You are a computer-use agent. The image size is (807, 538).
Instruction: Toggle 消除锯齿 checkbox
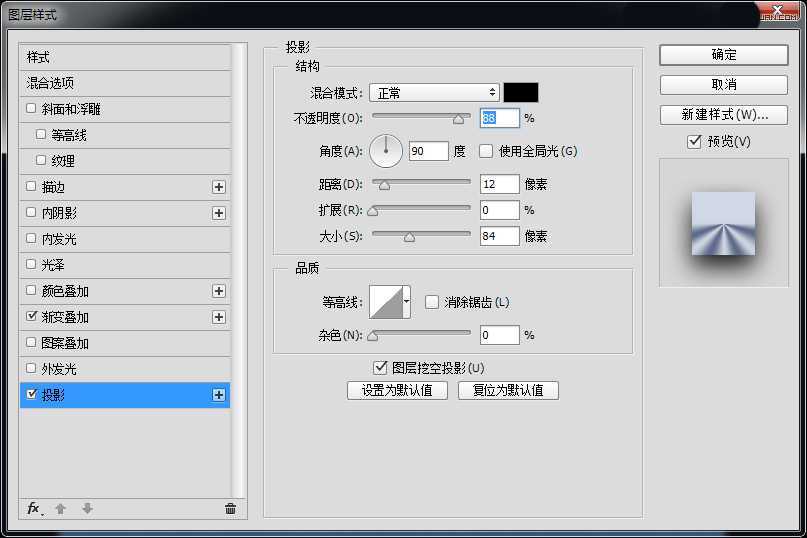[432, 302]
